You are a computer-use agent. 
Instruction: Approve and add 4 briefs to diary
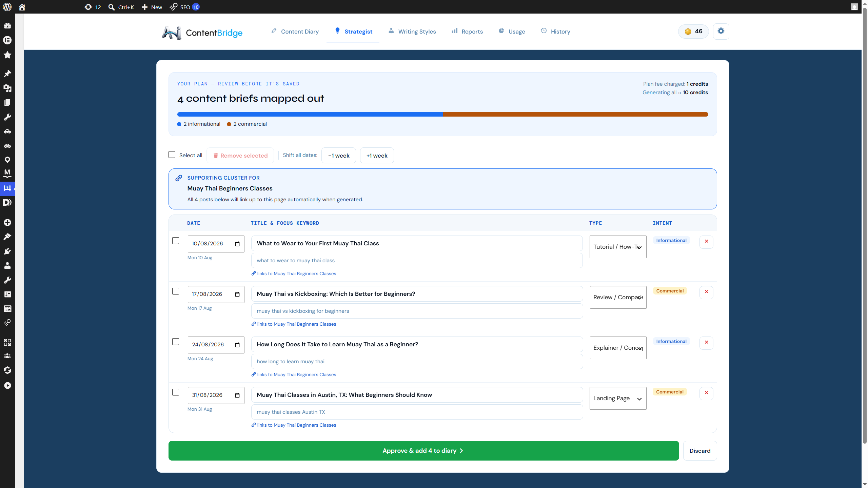[423, 451]
